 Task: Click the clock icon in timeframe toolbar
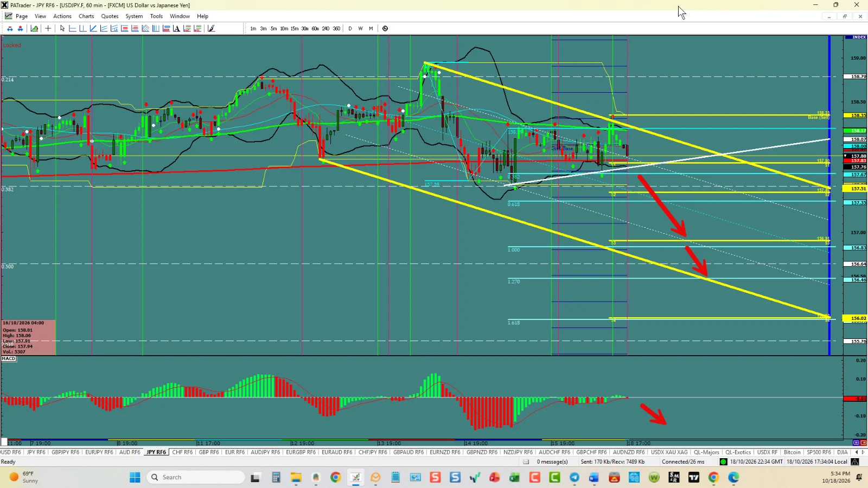pyautogui.click(x=385, y=28)
